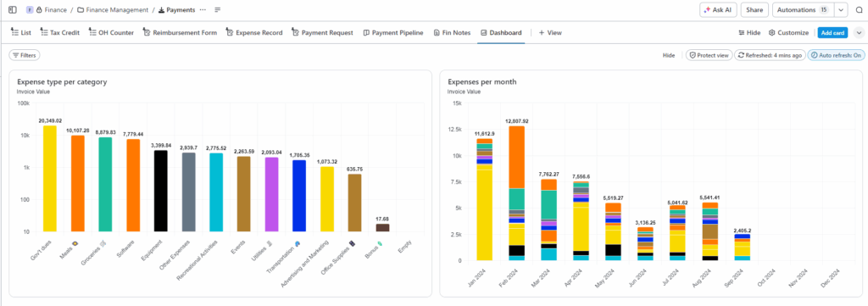The height and width of the screenshot is (306, 868).
Task: Expand the chevron next to Add card
Action: point(859,33)
